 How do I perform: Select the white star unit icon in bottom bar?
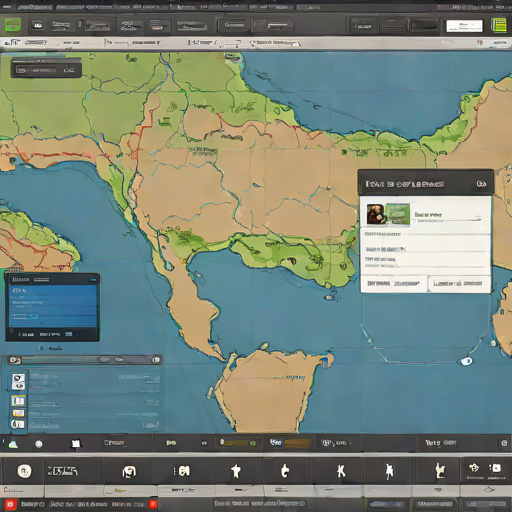click(x=236, y=471)
